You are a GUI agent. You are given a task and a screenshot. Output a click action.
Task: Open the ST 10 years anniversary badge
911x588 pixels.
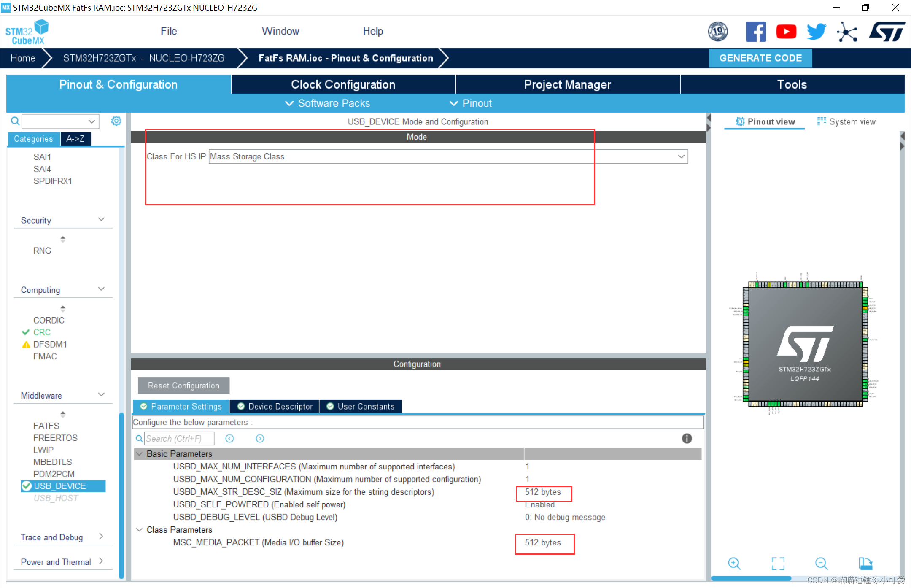point(717,32)
